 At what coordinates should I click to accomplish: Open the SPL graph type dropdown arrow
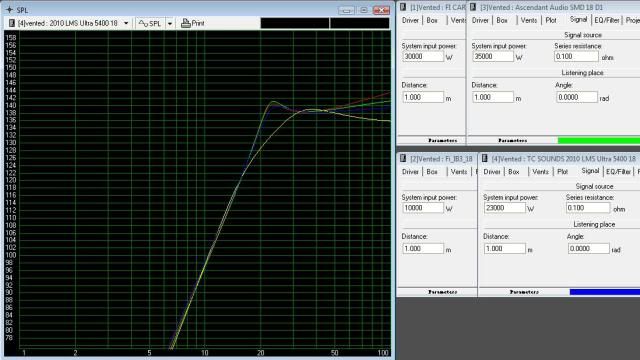170,24
